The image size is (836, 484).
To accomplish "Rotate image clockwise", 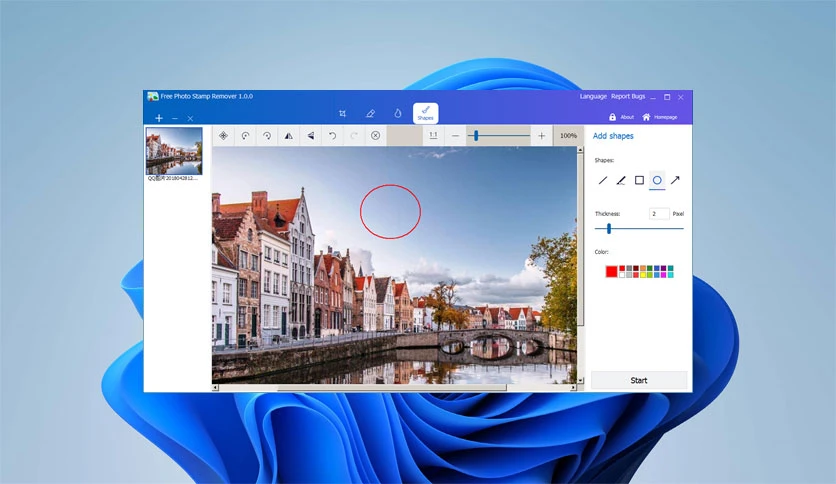I will point(267,136).
